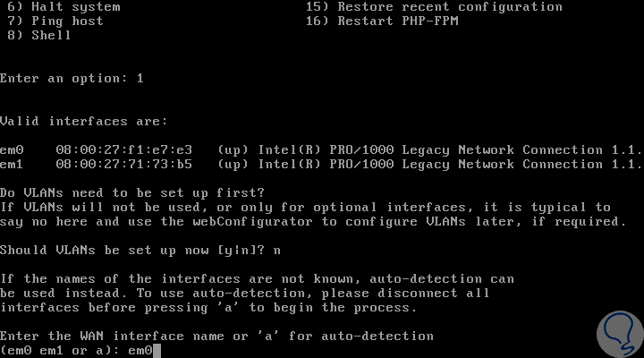Select the em0 interface name in list
Image resolution: width=644 pixels, height=358 pixels.
pyautogui.click(x=13, y=150)
